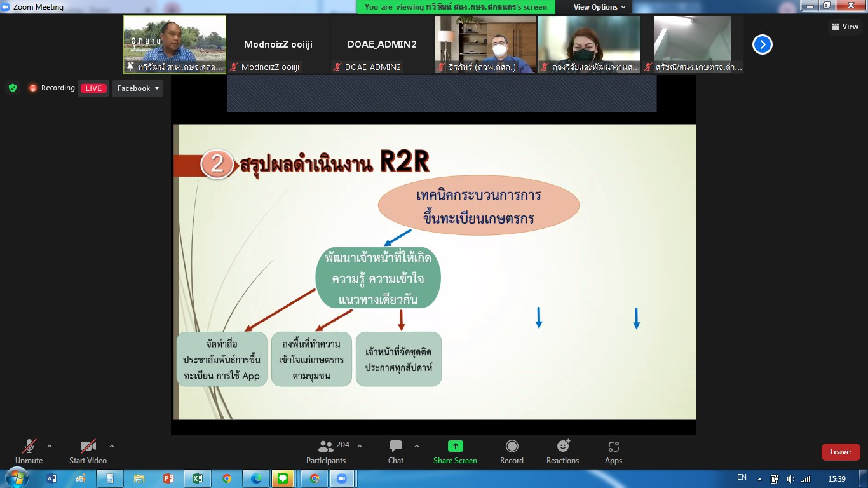Open the Chat panel
Viewport: 868px width, 488px height.
pyautogui.click(x=396, y=452)
